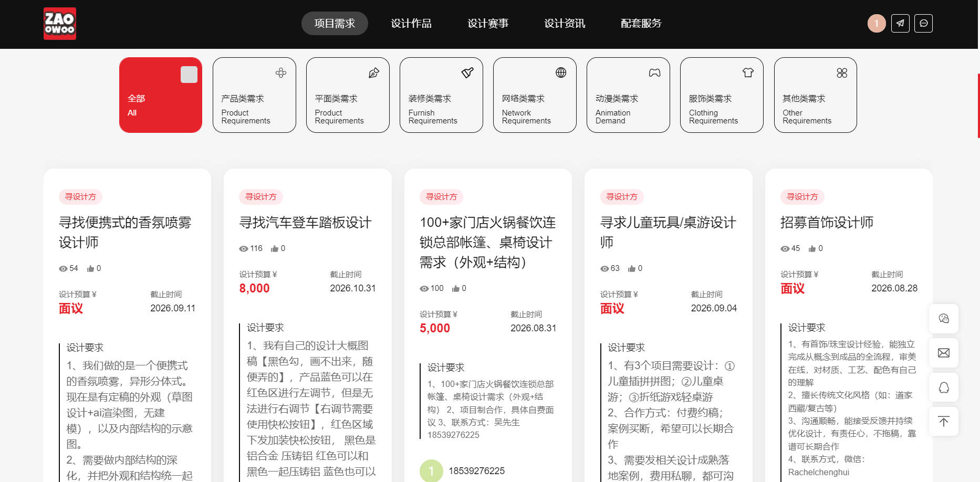Like the 香氛喷雾 card thumbs-up icon
The height and width of the screenshot is (482, 980).
coord(91,268)
